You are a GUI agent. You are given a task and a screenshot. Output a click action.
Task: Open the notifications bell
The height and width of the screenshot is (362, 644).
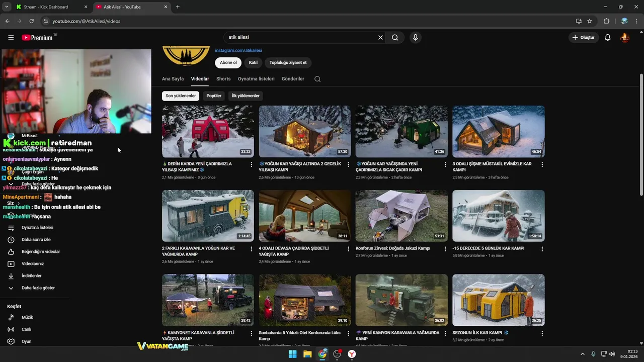608,37
